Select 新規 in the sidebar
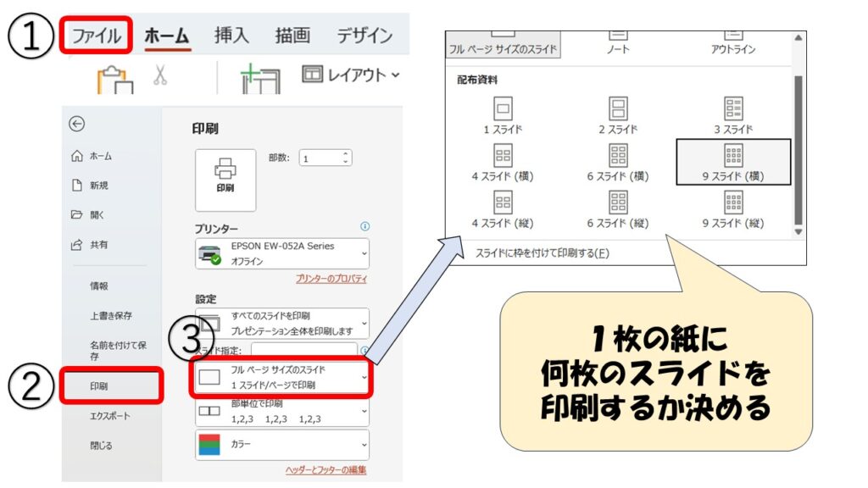 [x=90, y=186]
